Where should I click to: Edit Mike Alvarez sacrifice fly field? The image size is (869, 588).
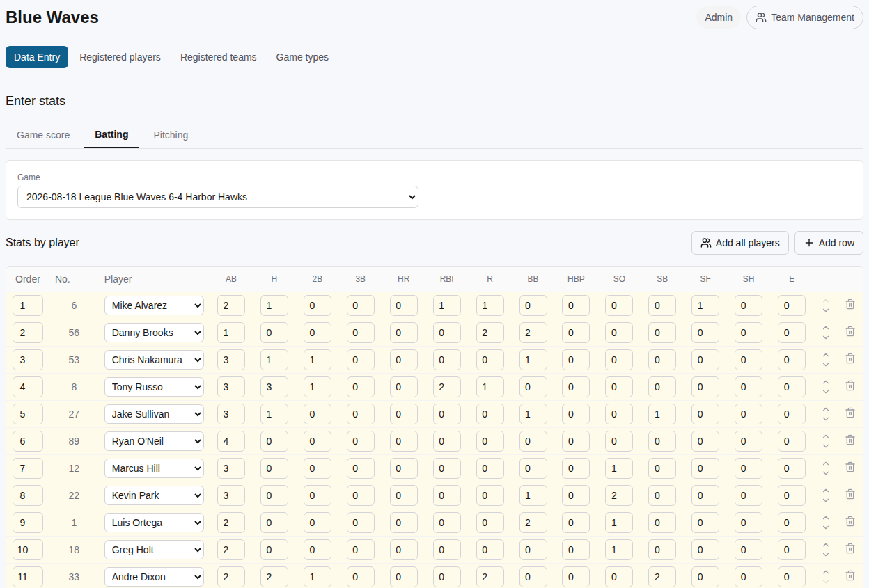pos(705,305)
